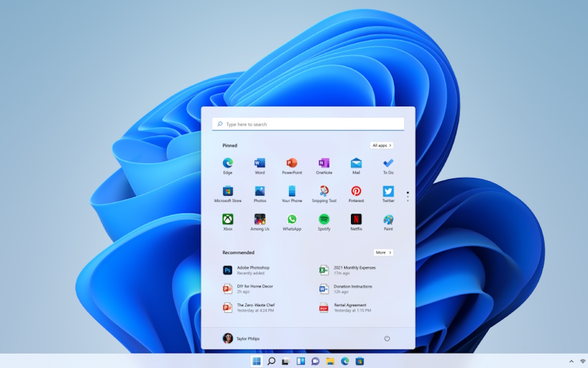Open File Explorer from the taskbar
Image resolution: width=588 pixels, height=368 pixels.
(330, 361)
